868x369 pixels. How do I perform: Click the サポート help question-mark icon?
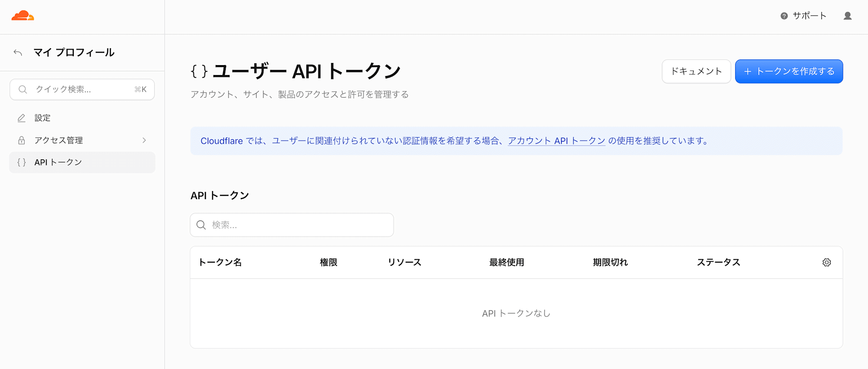[x=784, y=16]
